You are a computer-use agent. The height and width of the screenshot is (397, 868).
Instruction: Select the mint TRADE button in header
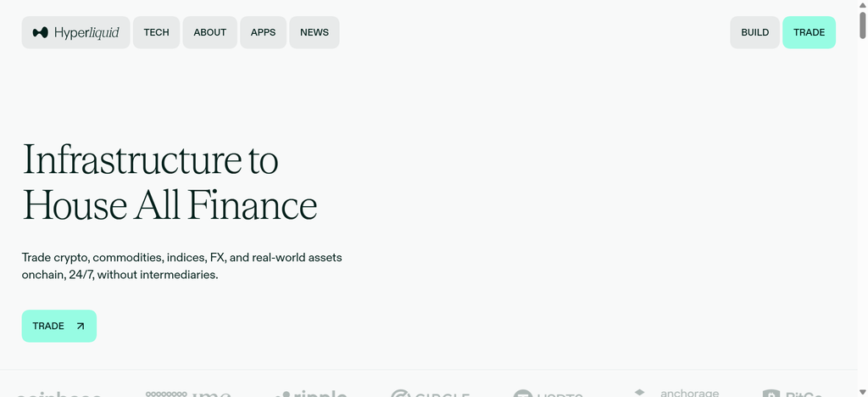pos(809,32)
